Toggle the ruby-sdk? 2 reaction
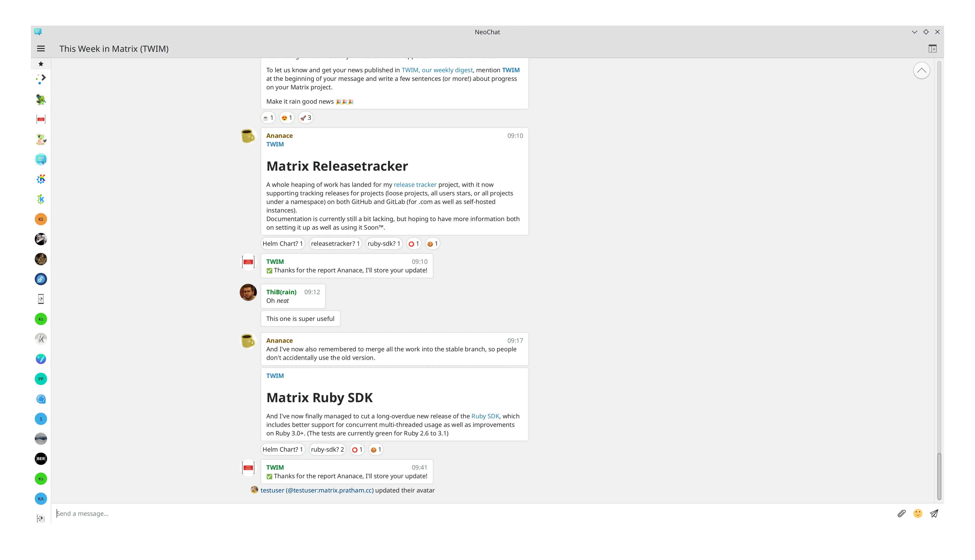This screenshot has height=560, width=975. [x=327, y=449]
